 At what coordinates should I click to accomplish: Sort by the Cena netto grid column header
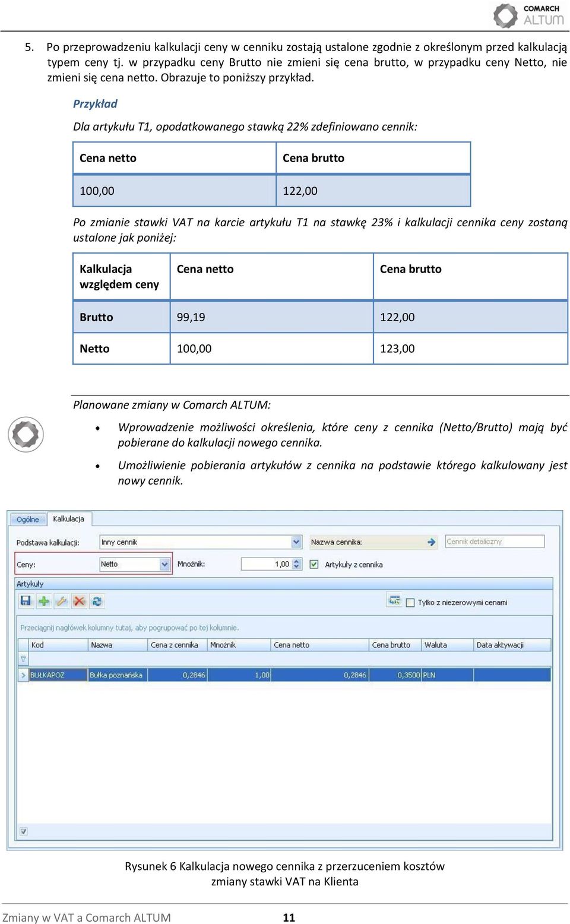coord(320,645)
